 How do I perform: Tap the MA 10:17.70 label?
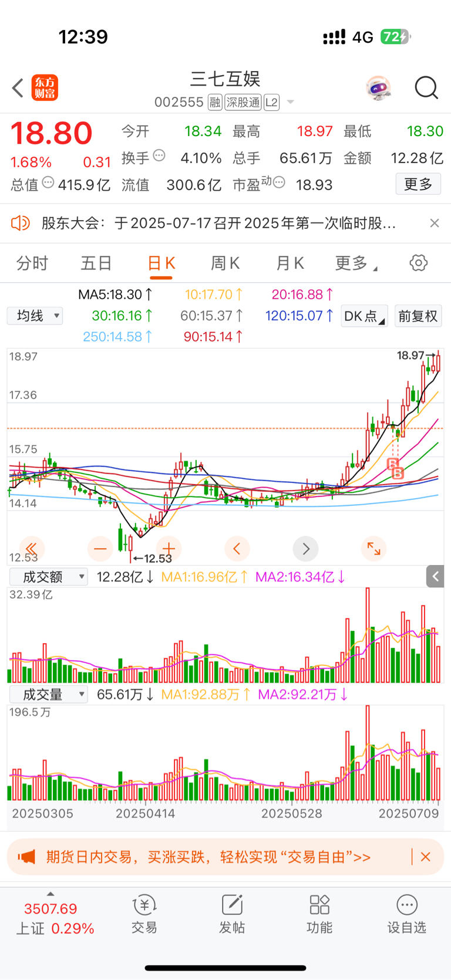coord(214,295)
